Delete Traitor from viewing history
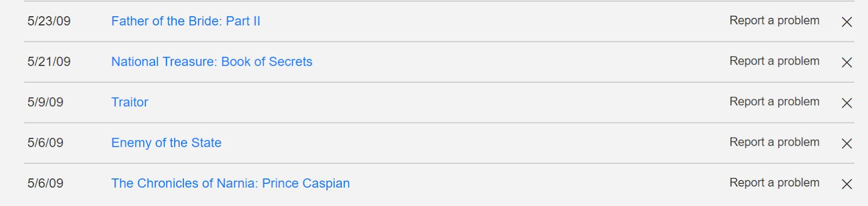 (x=847, y=103)
